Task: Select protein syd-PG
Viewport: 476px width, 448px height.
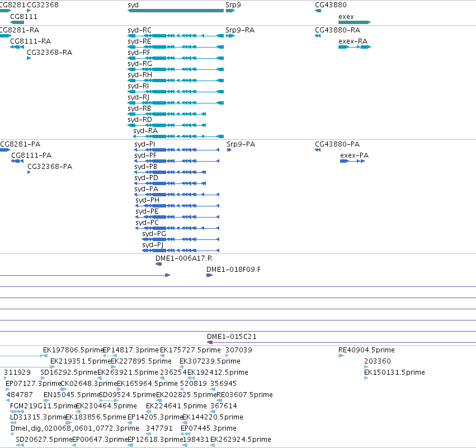Action: tap(181, 239)
